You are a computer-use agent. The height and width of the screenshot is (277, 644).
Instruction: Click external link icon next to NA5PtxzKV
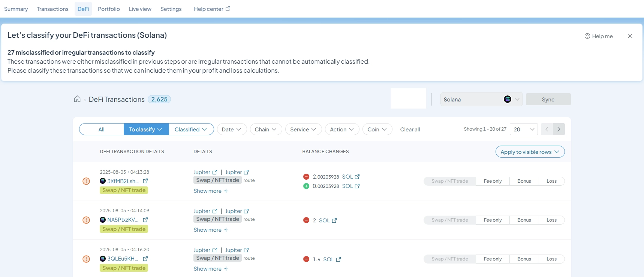pos(145,220)
